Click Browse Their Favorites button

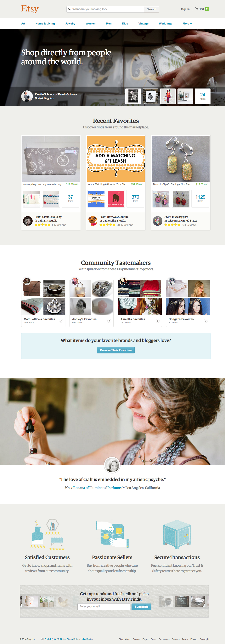[116, 350]
